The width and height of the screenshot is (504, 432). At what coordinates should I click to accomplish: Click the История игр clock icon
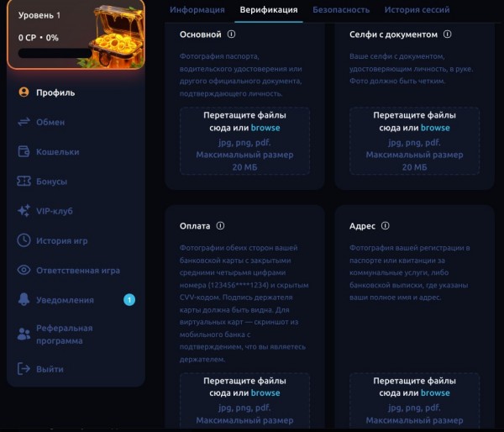click(x=24, y=240)
